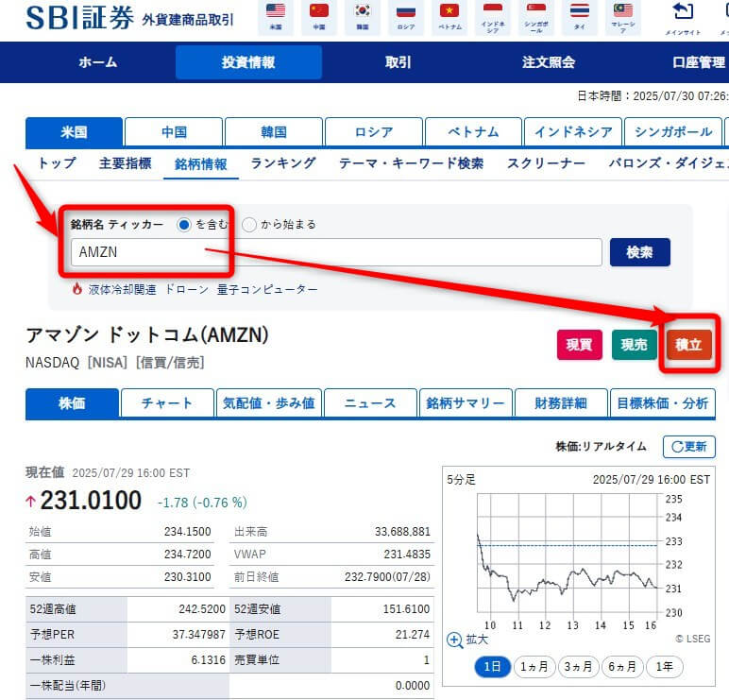Switch to the 財務詳細 tab

pyautogui.click(x=561, y=403)
